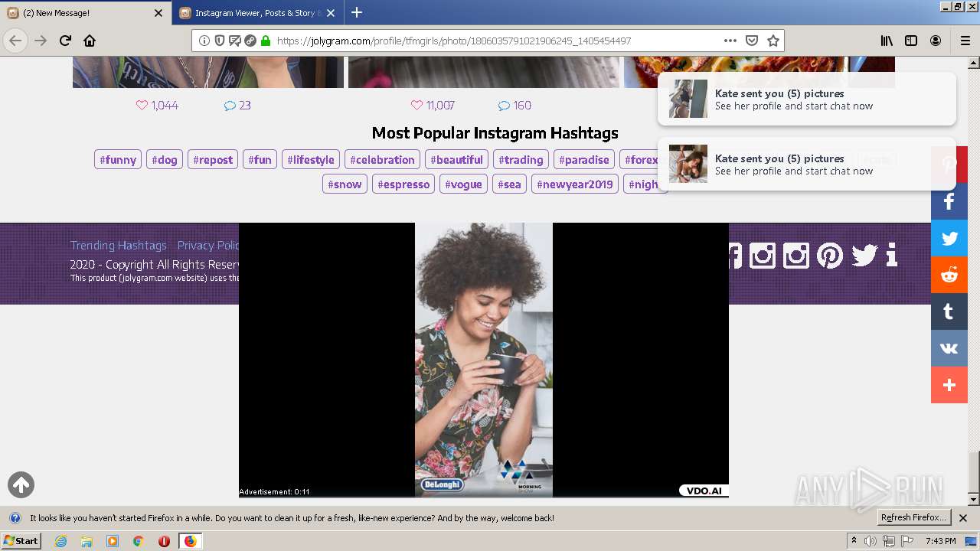
Task: Open the second Kate pictures notification thumbnail
Action: point(688,164)
